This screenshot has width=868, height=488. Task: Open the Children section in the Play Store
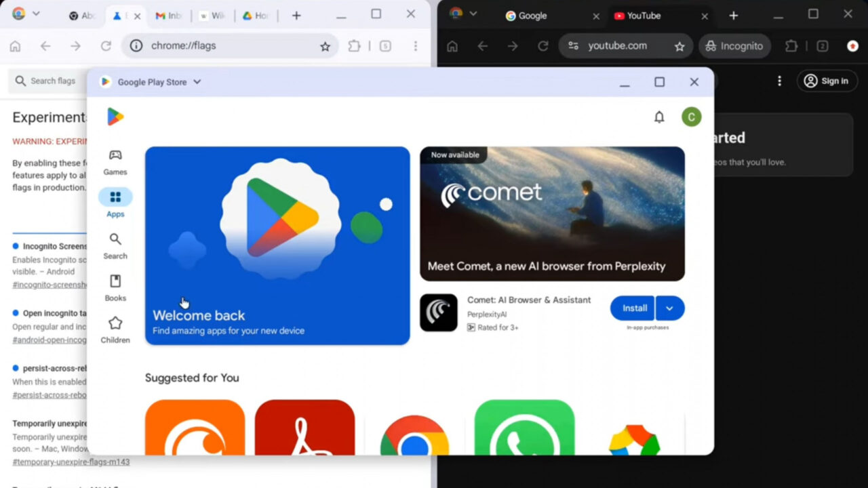[115, 329]
